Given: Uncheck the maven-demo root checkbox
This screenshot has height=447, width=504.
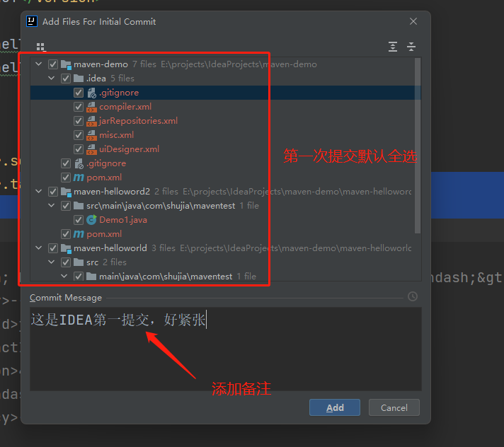Looking at the screenshot, I should tap(53, 64).
